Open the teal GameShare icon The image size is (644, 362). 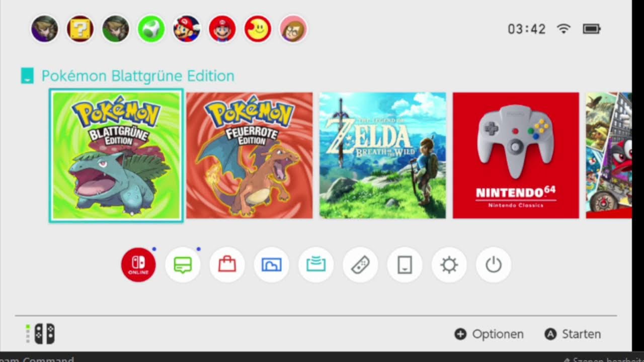[316, 264]
